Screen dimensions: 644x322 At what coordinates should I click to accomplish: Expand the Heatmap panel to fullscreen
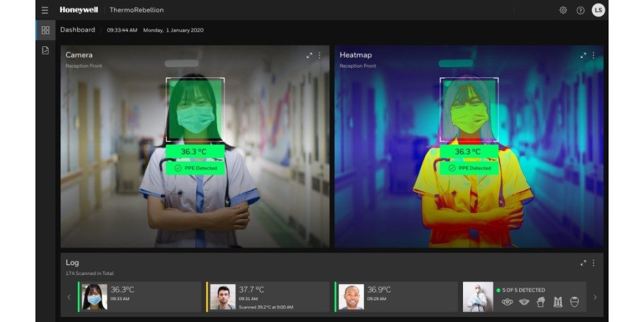[583, 55]
